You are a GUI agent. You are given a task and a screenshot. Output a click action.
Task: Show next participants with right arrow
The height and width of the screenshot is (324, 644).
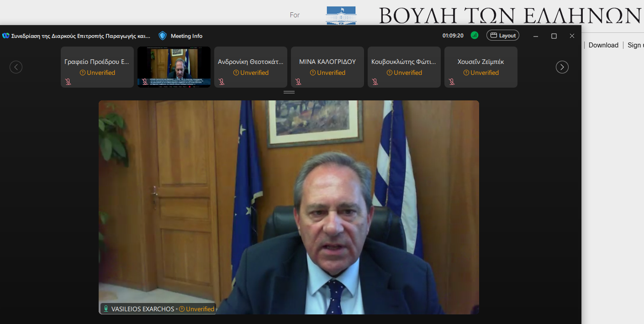pyautogui.click(x=562, y=67)
